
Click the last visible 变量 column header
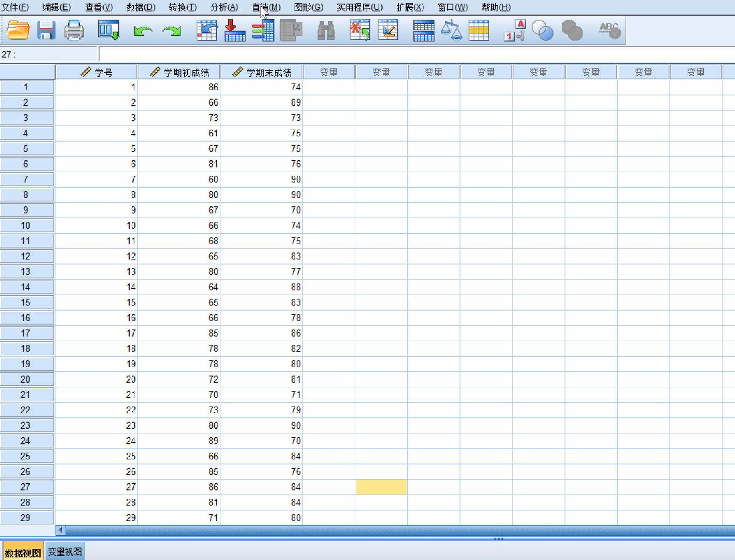pos(696,72)
